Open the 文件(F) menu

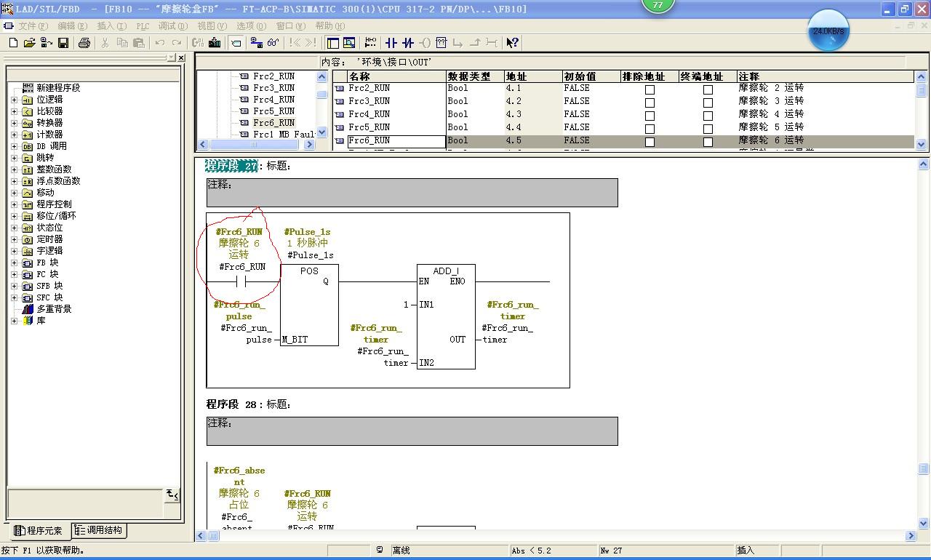coord(33,25)
